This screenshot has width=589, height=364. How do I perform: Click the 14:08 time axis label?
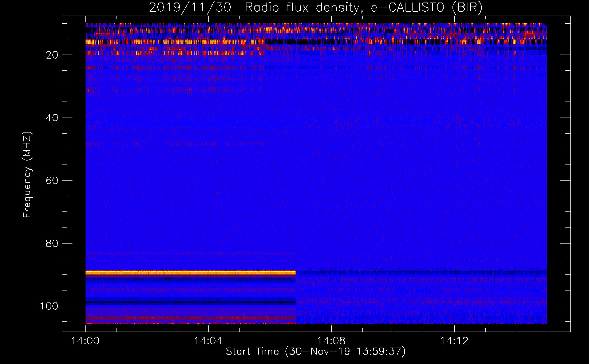[331, 341]
